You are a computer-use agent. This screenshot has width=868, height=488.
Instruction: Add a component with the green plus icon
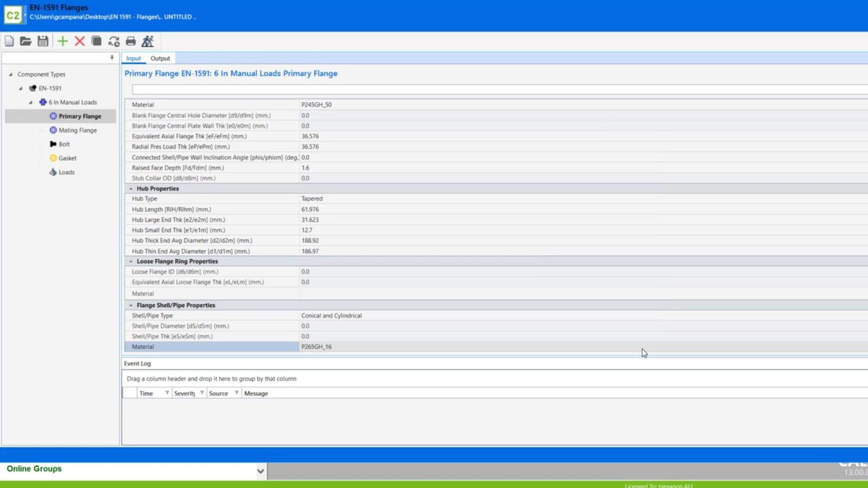point(62,41)
